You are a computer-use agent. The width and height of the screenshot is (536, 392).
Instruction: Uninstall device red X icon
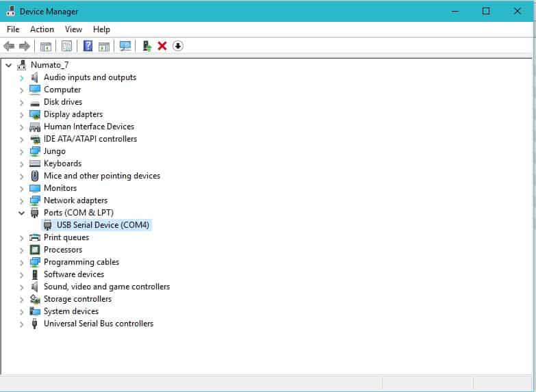tap(162, 46)
